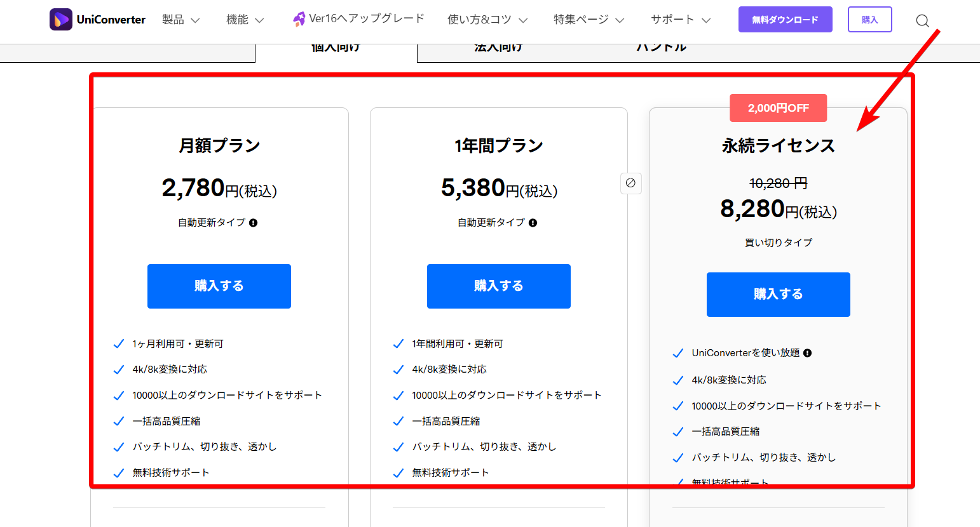The image size is (980, 527).
Task: Click the 2,780円(税込) price
Action: (219, 189)
